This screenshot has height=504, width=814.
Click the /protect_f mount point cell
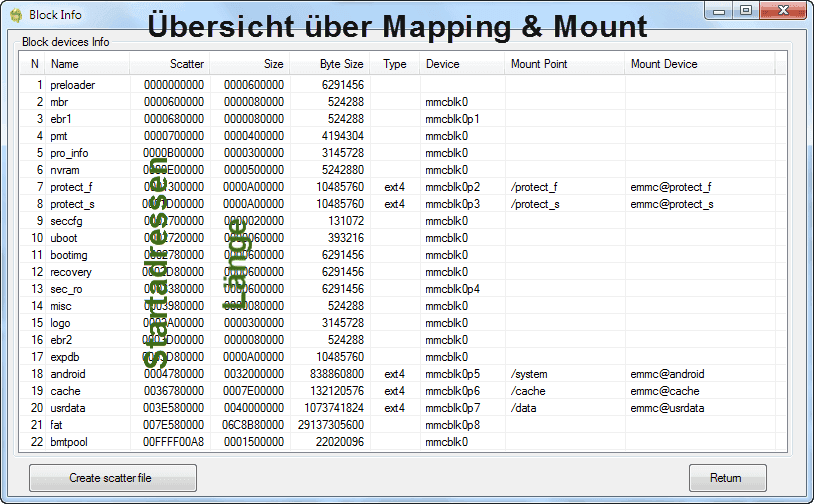[x=534, y=187]
